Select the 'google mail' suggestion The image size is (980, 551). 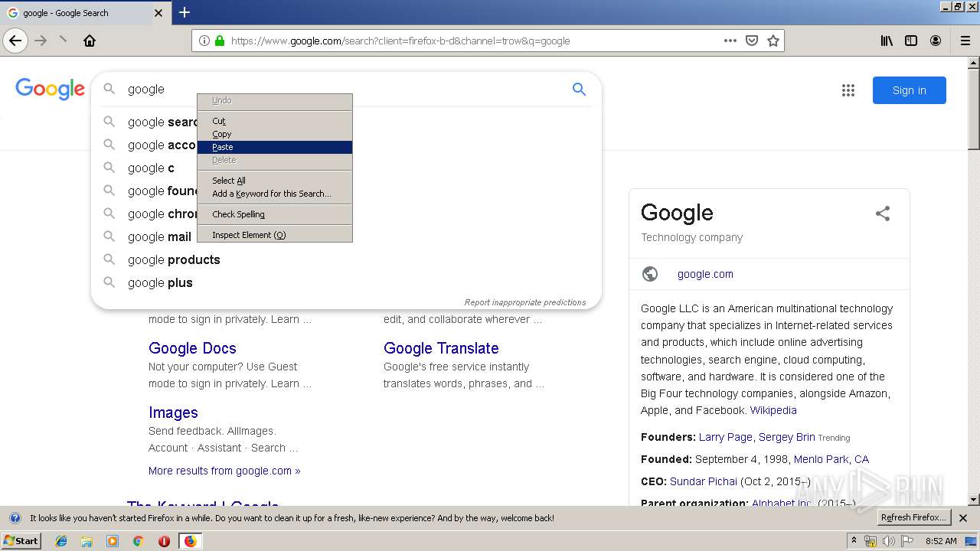pos(159,236)
